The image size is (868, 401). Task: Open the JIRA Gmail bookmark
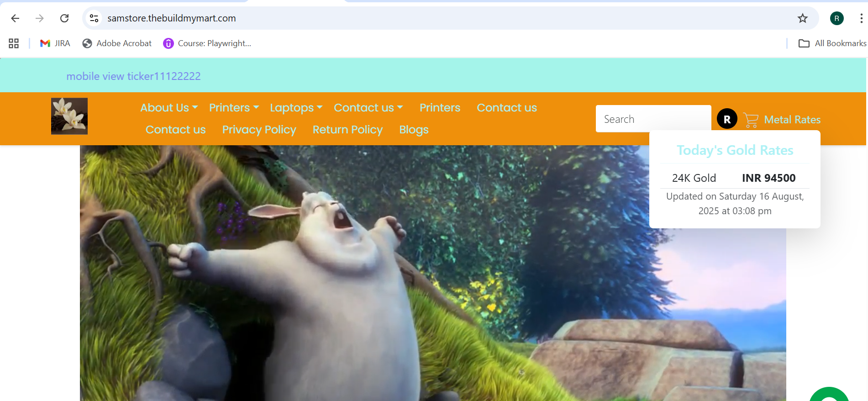[x=55, y=43]
